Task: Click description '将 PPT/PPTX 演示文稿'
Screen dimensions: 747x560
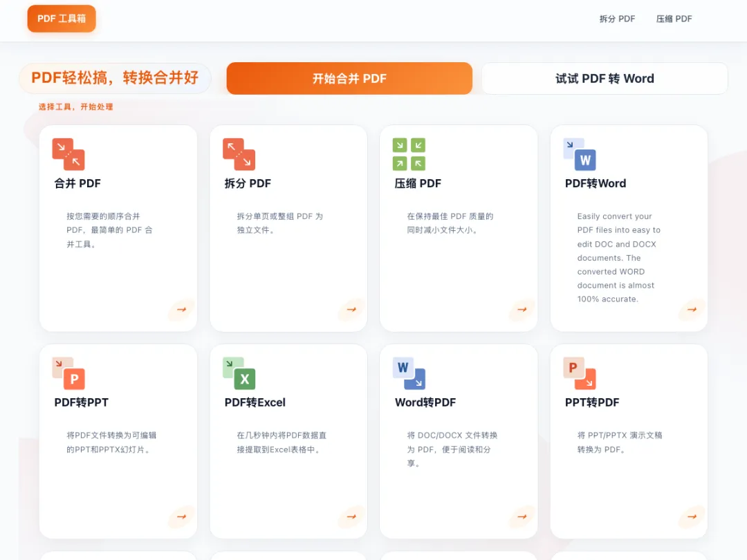Action: pos(620,436)
